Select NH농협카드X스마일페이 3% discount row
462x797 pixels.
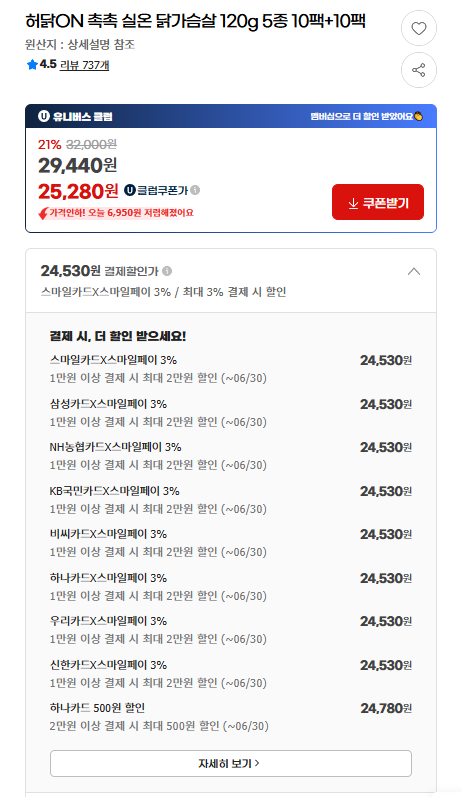[231, 456]
